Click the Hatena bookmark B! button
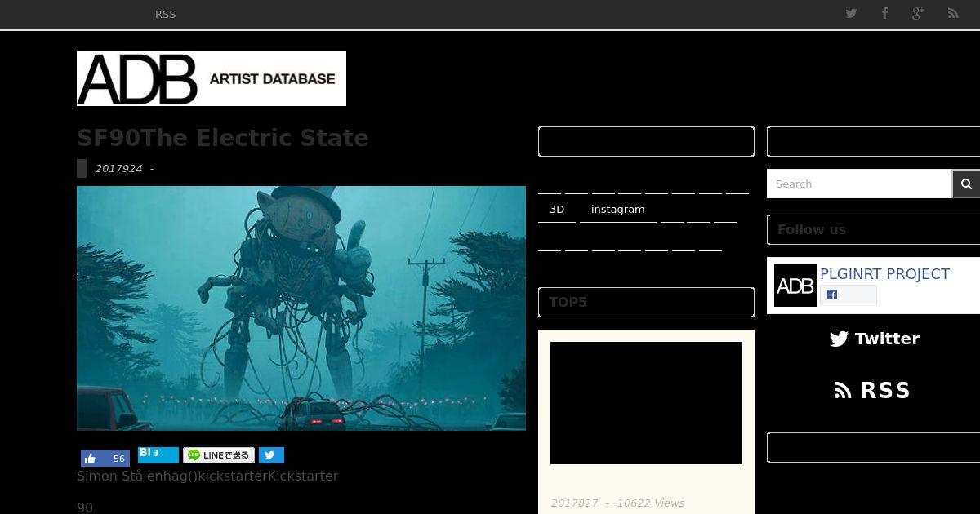Viewport: 980px width, 514px height. pos(158,454)
